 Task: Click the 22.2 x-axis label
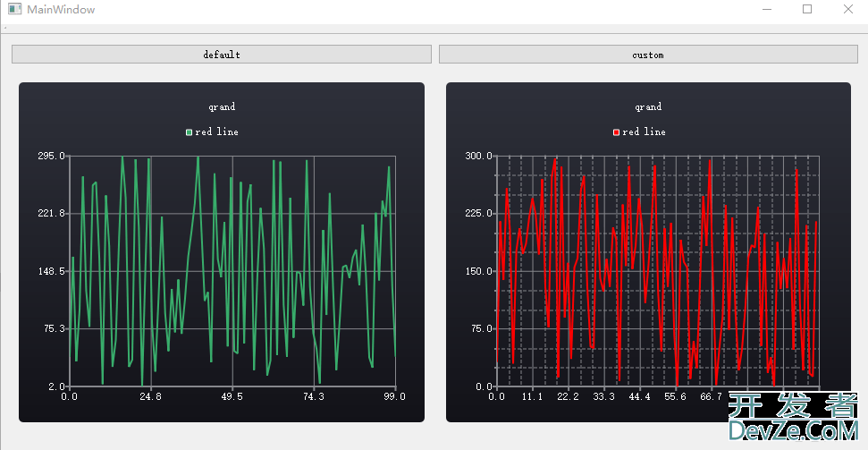(568, 396)
